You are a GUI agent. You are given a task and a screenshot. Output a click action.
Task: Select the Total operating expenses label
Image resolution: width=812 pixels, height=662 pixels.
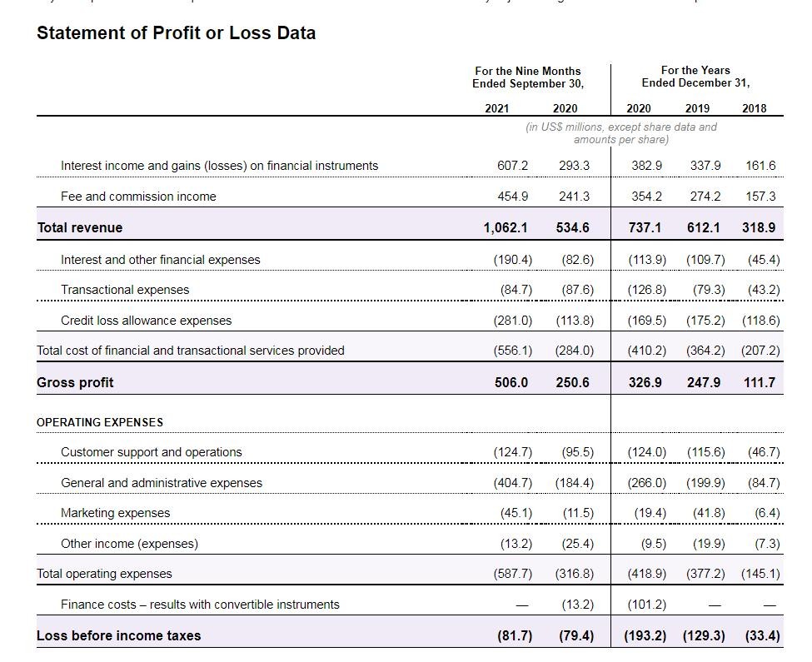[104, 574]
